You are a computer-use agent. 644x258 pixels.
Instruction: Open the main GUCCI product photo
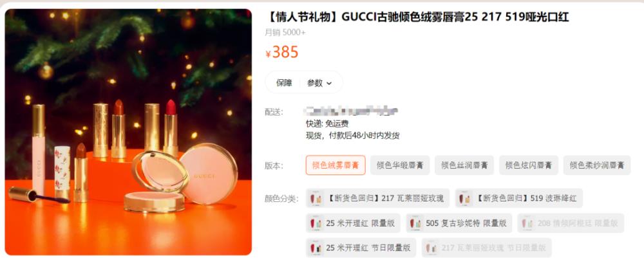point(128,132)
